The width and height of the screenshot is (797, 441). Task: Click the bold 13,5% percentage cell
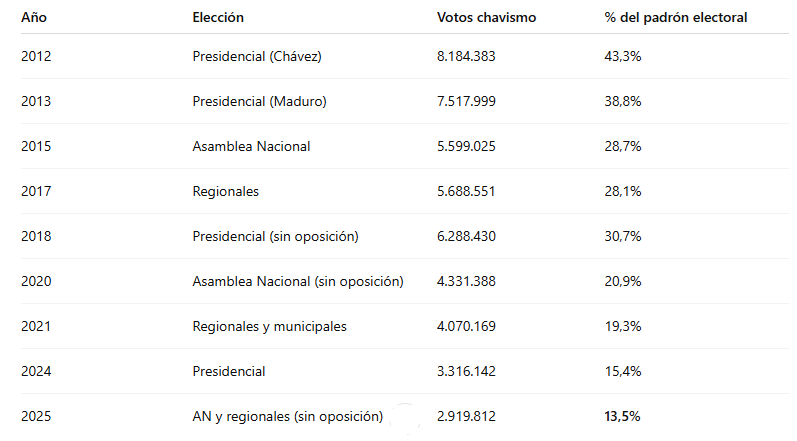(622, 416)
